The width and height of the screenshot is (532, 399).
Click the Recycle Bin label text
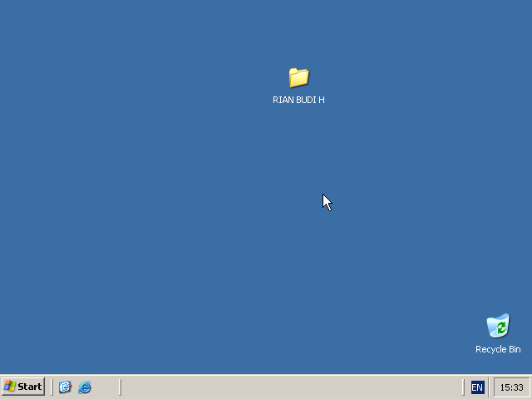(498, 349)
